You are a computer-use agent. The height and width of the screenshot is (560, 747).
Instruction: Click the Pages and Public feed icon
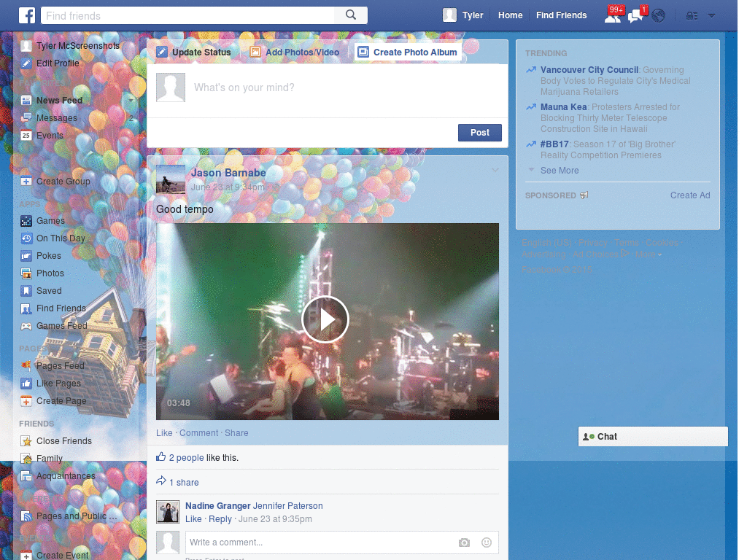pos(26,516)
